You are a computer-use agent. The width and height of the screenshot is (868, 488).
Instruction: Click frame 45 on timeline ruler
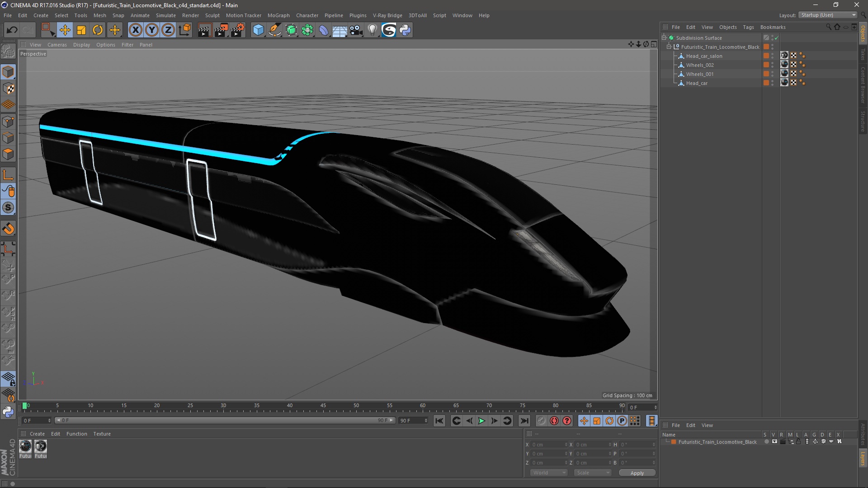tap(323, 406)
